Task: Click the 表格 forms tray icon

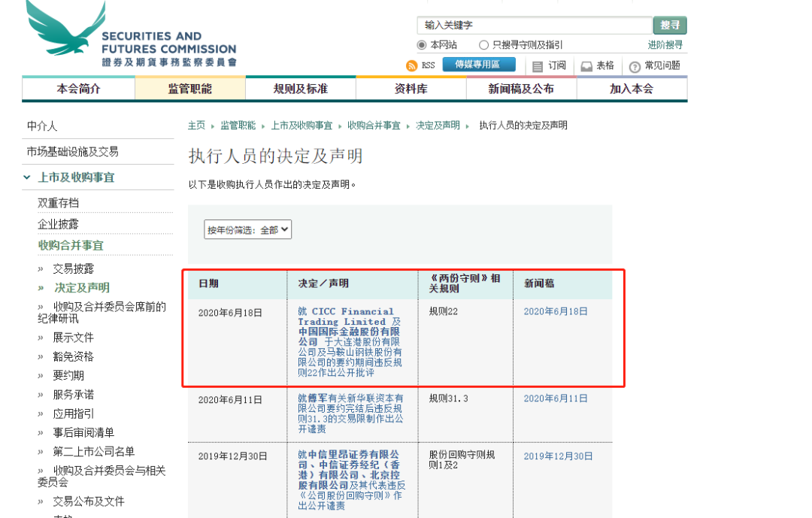Action: [586, 66]
